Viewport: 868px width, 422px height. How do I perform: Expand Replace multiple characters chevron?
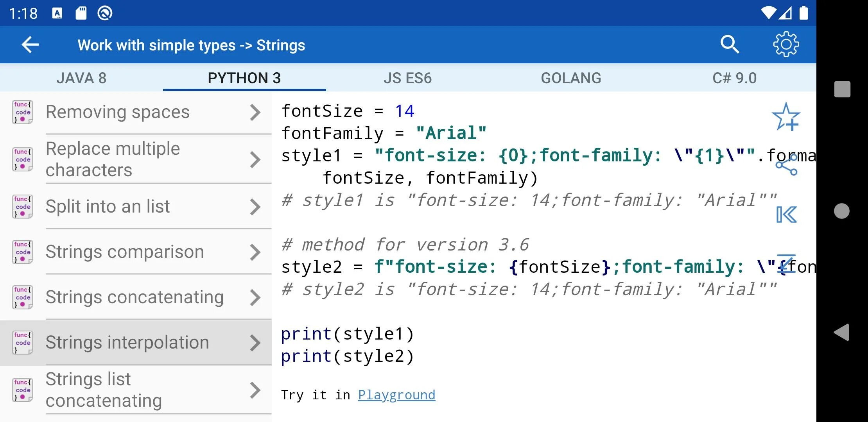click(x=255, y=159)
